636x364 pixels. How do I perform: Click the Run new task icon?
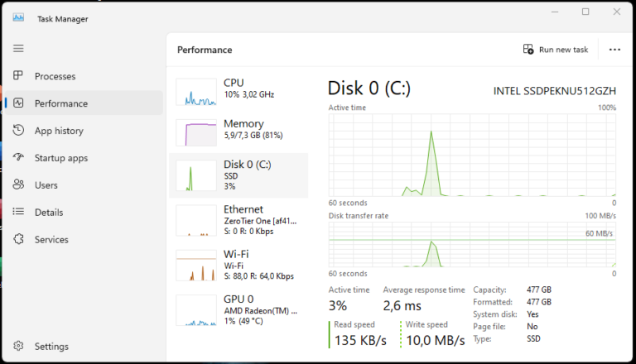(x=528, y=50)
